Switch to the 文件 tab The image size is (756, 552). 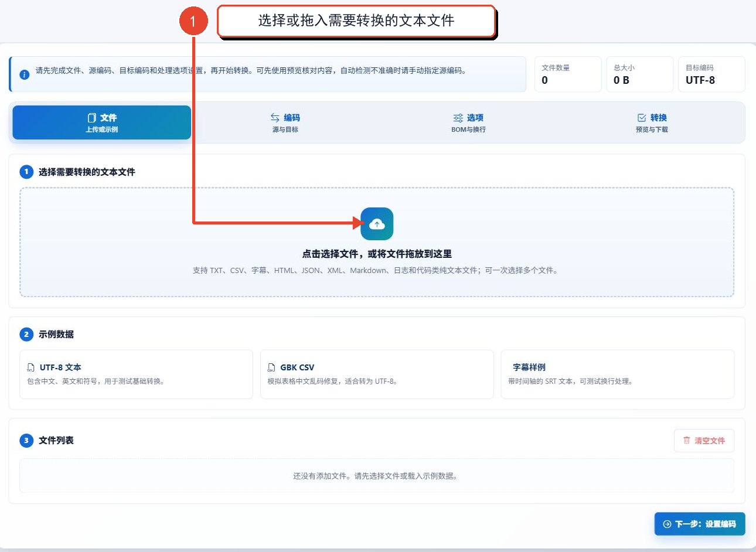tap(102, 122)
